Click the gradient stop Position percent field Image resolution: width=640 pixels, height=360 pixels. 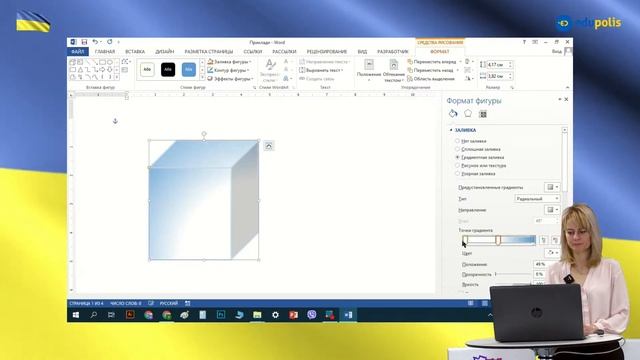[x=540, y=264]
